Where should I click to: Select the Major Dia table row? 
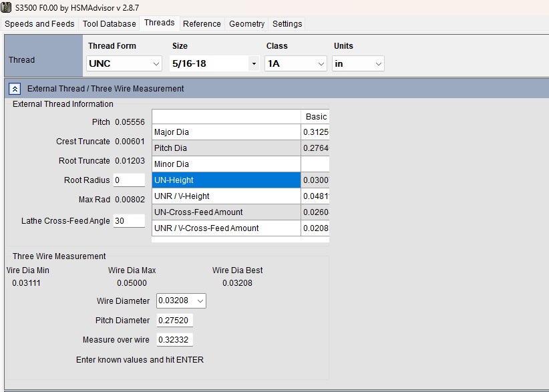click(x=226, y=132)
